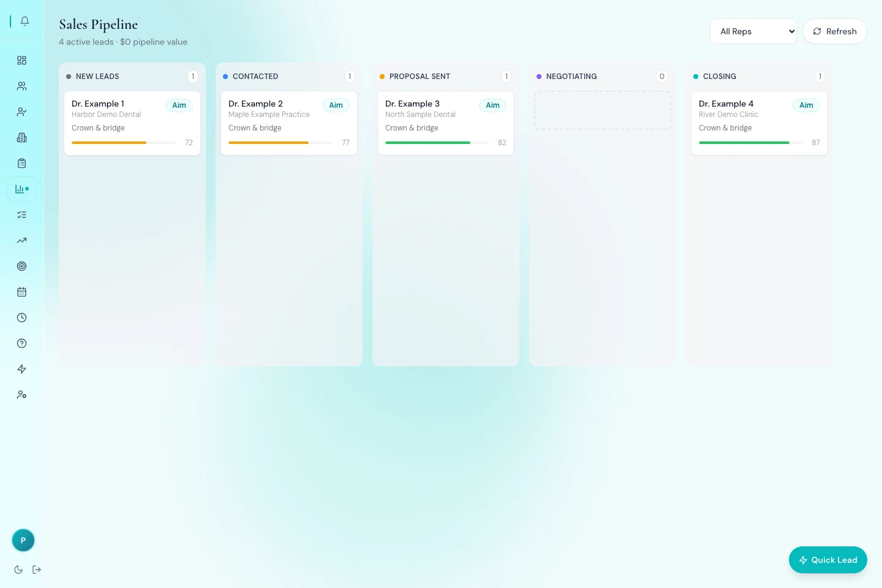Select the active pipeline chart icon in sidebar
This screenshot has height=588, width=882.
[x=22, y=189]
